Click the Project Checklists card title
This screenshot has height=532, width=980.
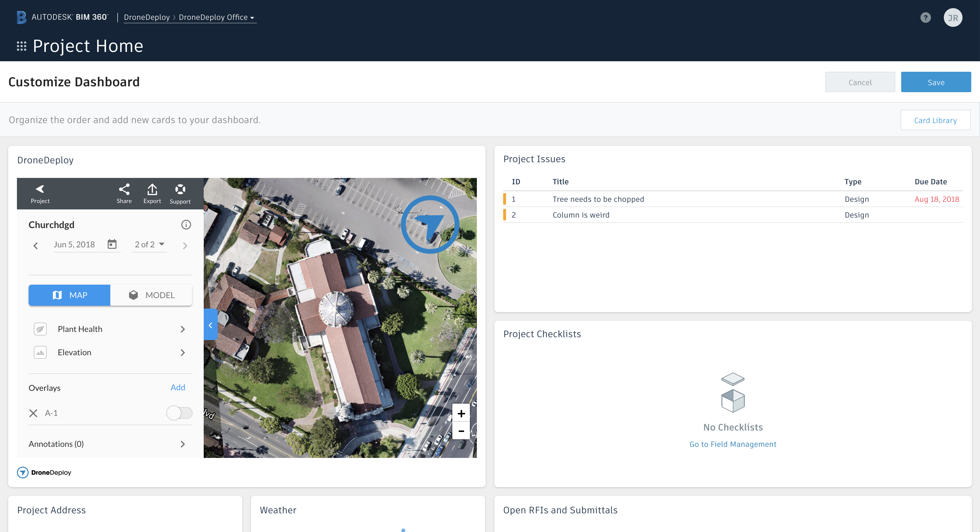click(x=542, y=334)
